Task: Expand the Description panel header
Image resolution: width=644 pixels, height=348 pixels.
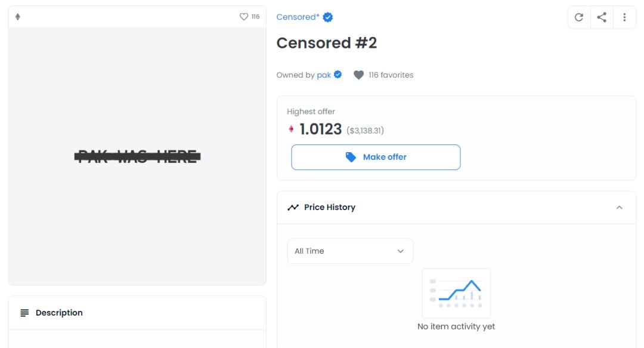Action: [x=137, y=313]
